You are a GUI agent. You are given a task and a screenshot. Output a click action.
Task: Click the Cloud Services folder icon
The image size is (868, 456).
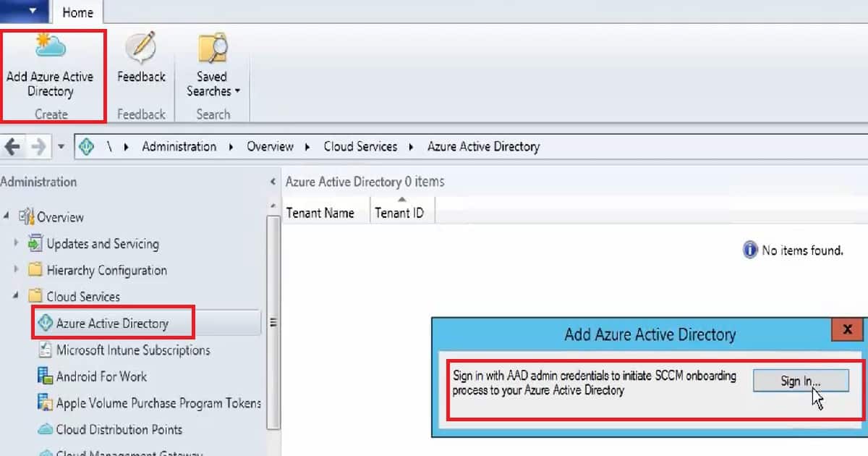click(x=35, y=296)
